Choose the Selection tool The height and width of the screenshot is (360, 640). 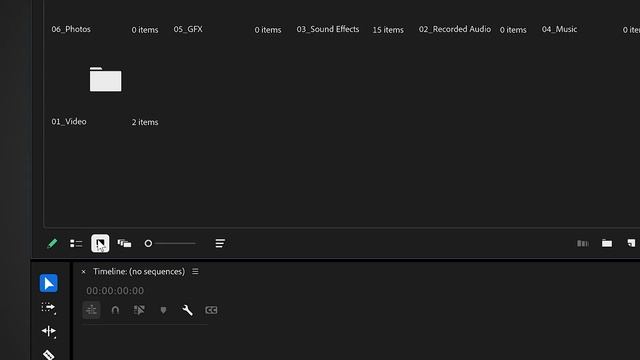49,283
